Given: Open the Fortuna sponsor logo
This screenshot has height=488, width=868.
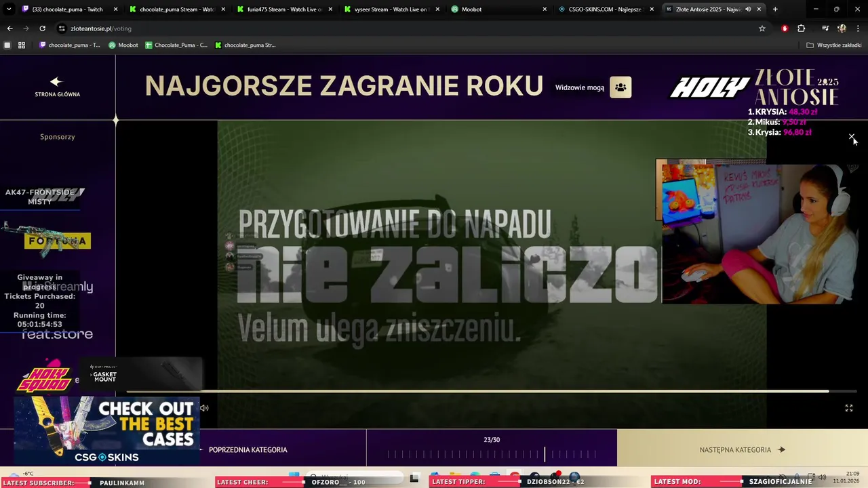Looking at the screenshot, I should pyautogui.click(x=57, y=241).
